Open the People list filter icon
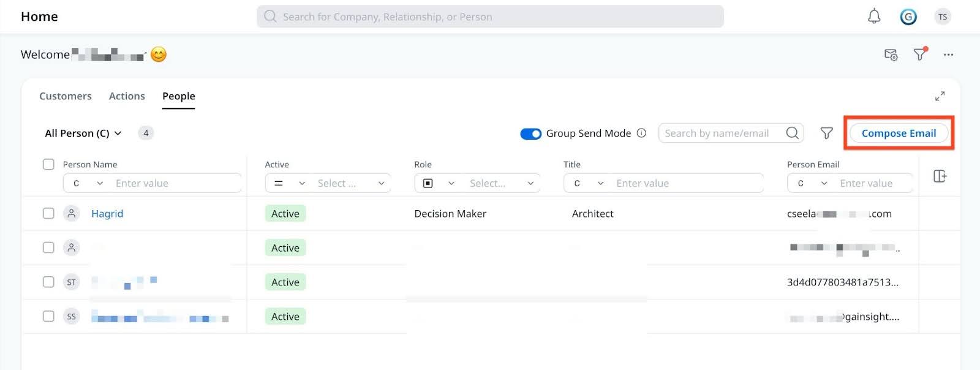980x370 pixels. point(826,133)
